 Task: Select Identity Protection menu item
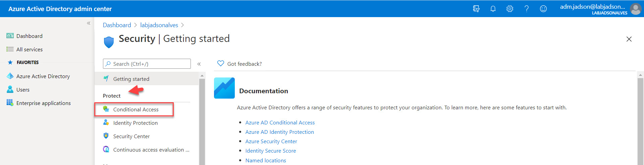(135, 123)
